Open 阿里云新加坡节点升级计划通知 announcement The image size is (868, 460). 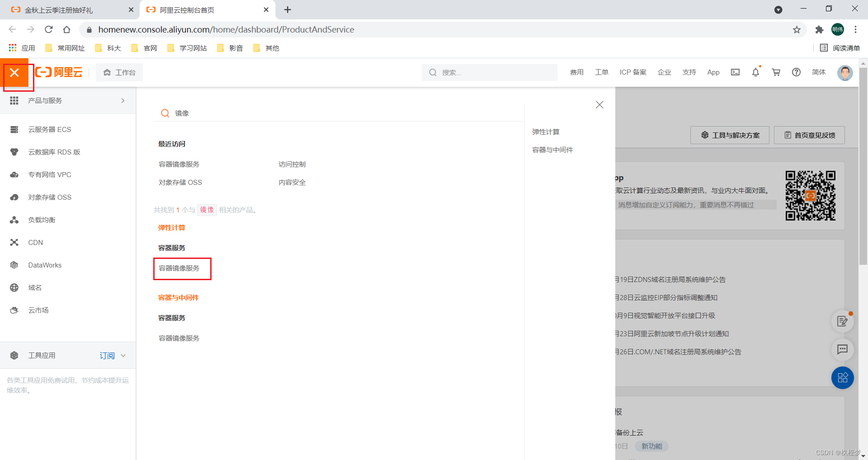(x=672, y=333)
